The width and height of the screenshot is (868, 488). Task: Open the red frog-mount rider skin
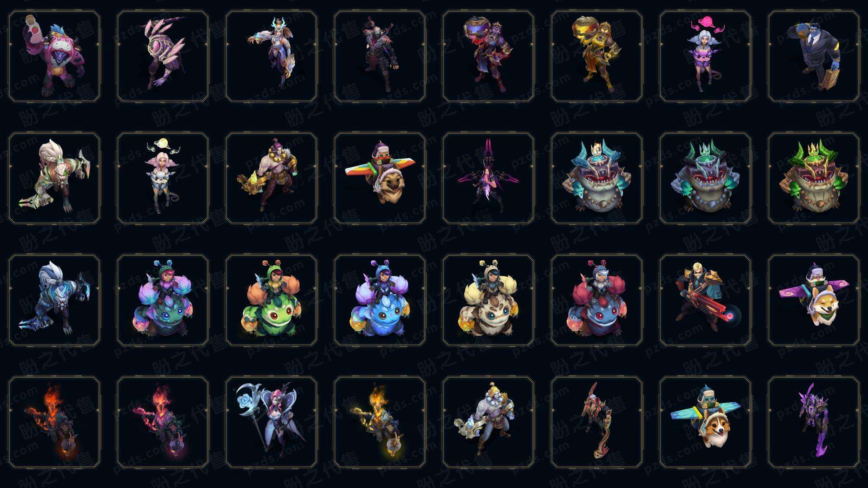[597, 300]
